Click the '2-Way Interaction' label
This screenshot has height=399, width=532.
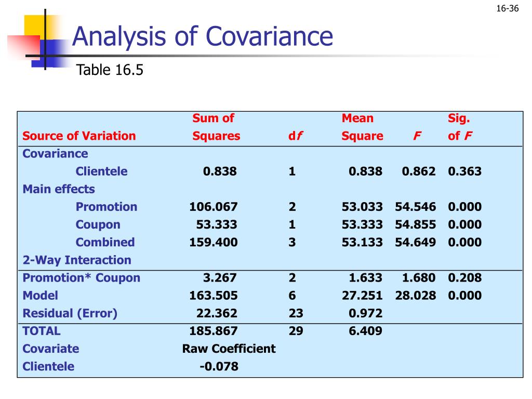(x=77, y=260)
